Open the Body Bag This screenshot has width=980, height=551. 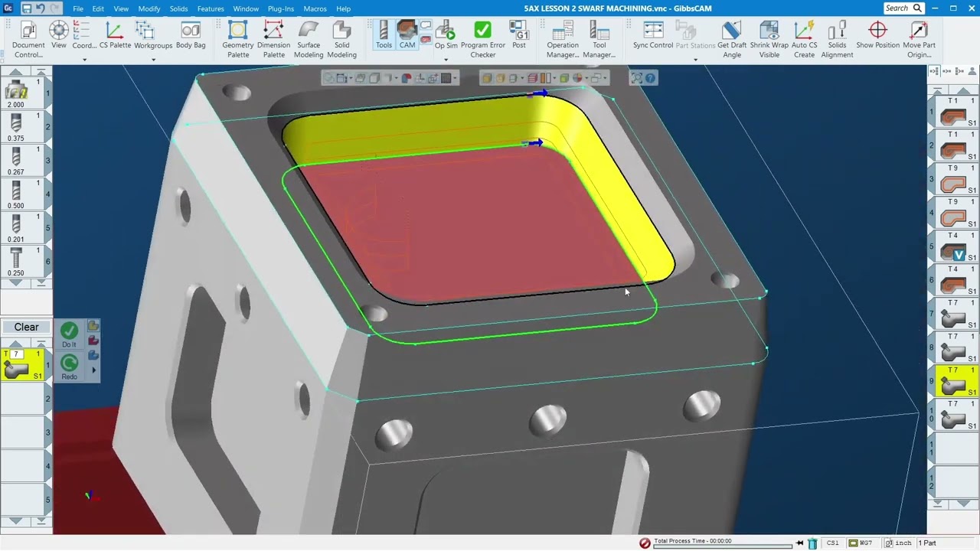coord(191,35)
